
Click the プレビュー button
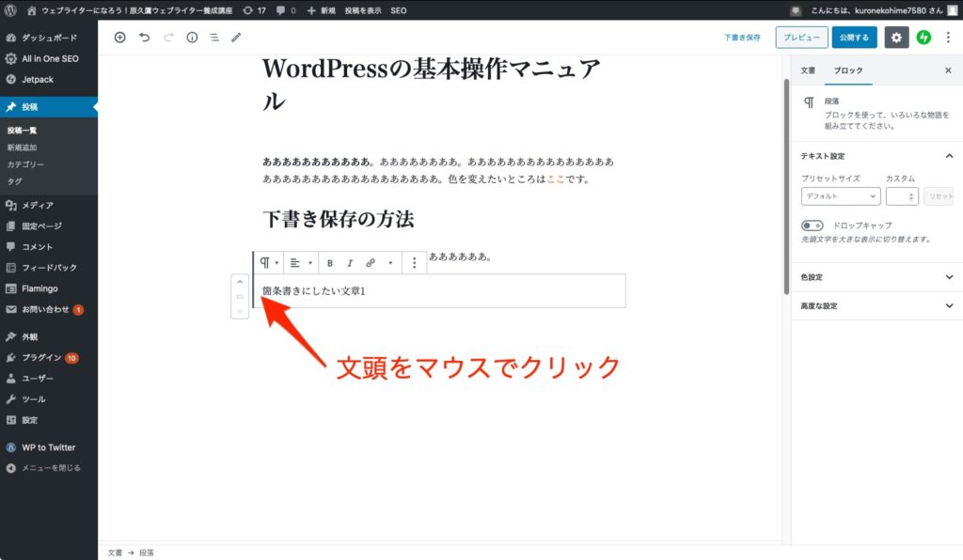tap(801, 38)
